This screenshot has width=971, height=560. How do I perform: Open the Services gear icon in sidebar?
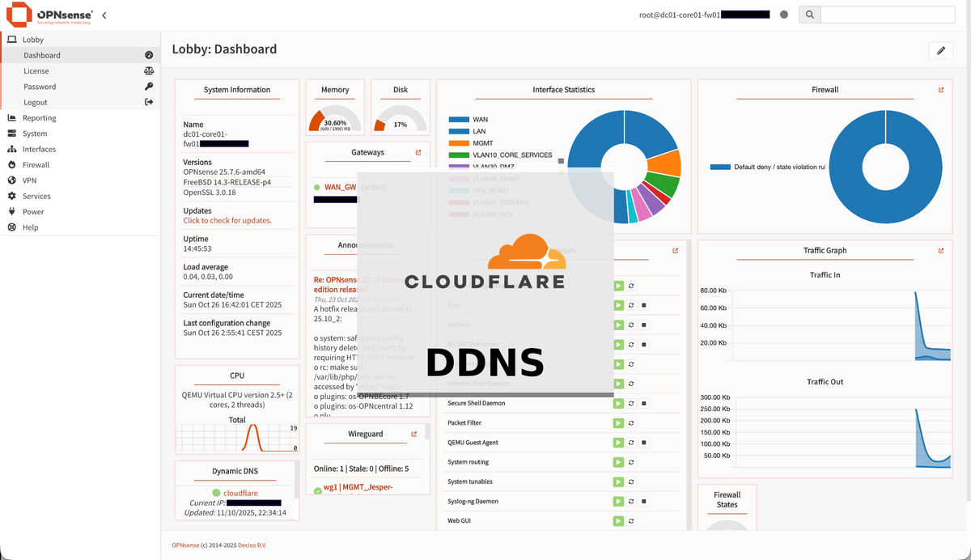click(x=14, y=196)
